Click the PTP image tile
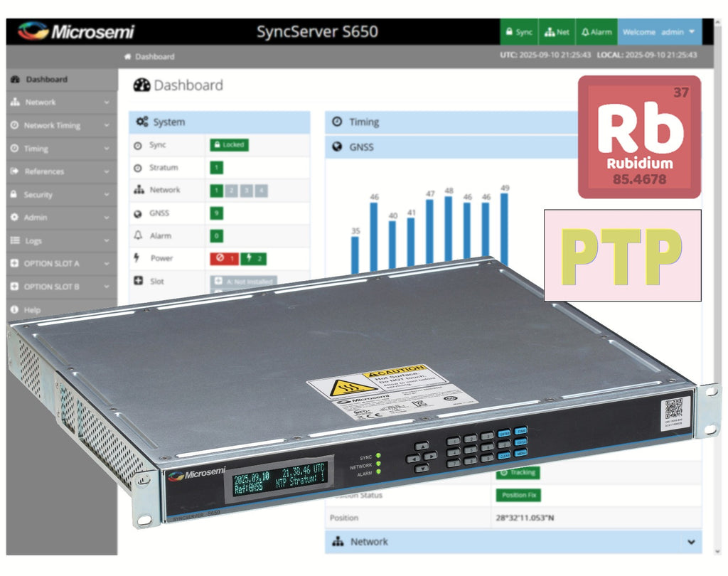Viewport: 728px width, 576px height. coord(623,255)
